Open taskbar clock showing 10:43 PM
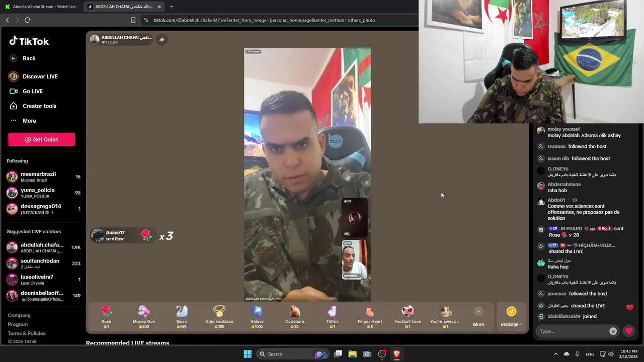This screenshot has height=362, width=644. (x=628, y=354)
